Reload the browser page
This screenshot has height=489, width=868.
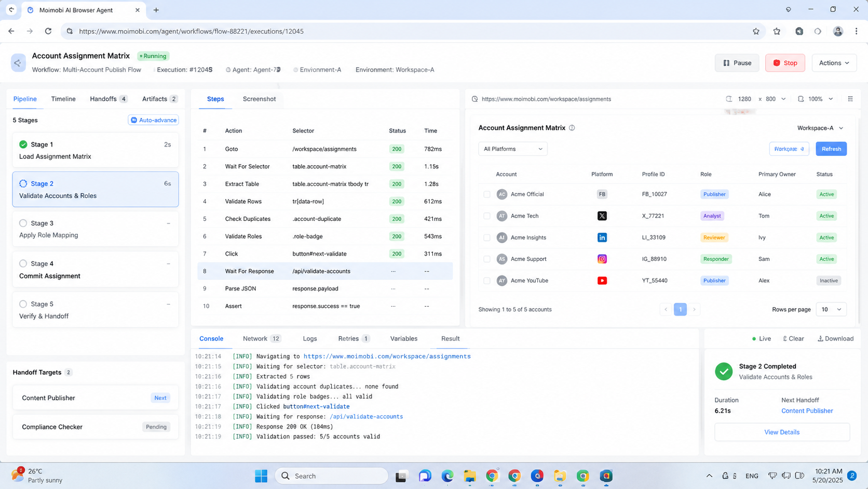(x=48, y=31)
